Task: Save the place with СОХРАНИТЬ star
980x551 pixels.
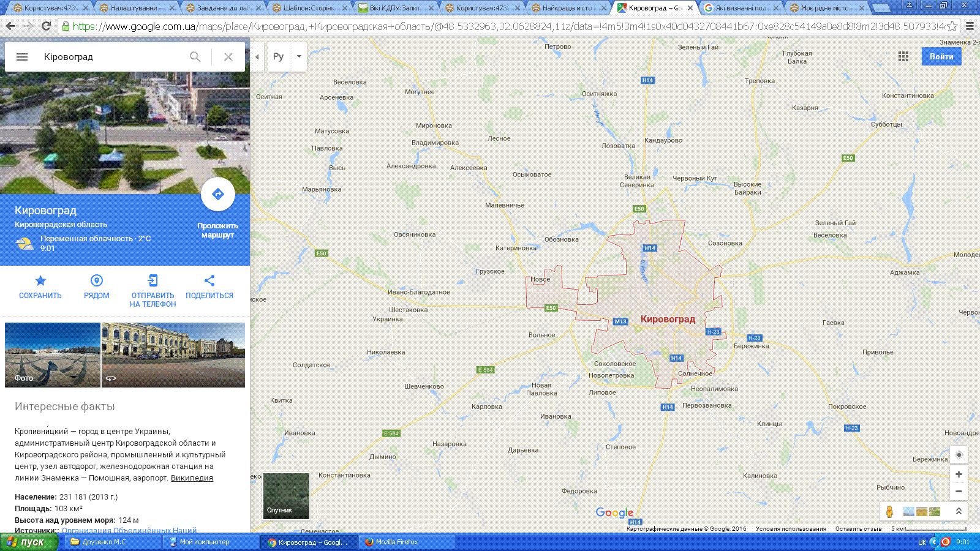Action: 40,287
